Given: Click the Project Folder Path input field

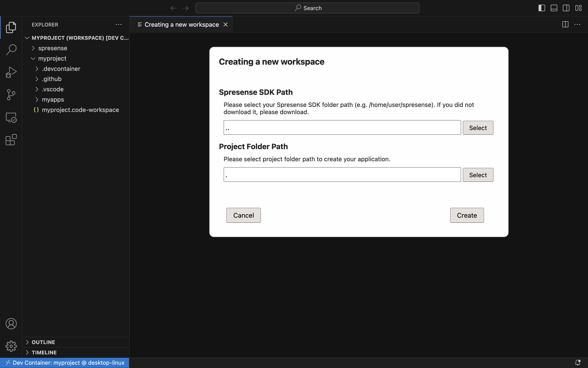Looking at the screenshot, I should click(x=342, y=174).
